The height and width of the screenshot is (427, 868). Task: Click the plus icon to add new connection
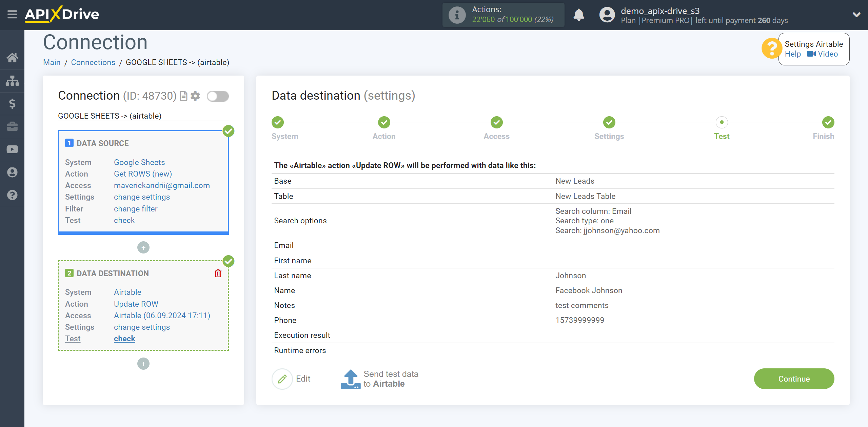tap(143, 363)
